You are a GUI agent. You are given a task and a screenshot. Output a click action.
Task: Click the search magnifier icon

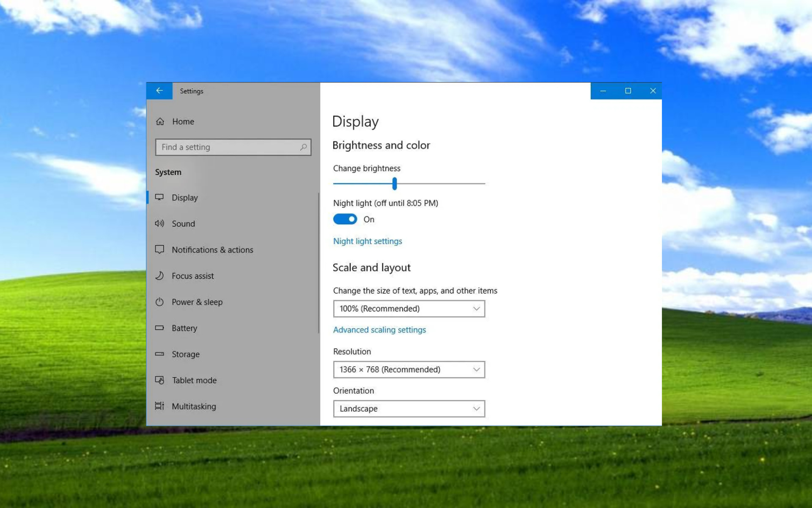(x=303, y=147)
